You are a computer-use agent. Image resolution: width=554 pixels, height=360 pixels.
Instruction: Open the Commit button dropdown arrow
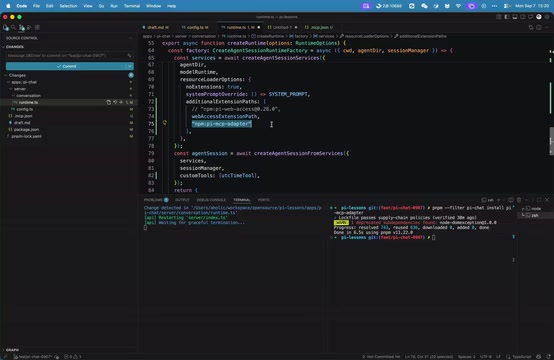click(130, 66)
